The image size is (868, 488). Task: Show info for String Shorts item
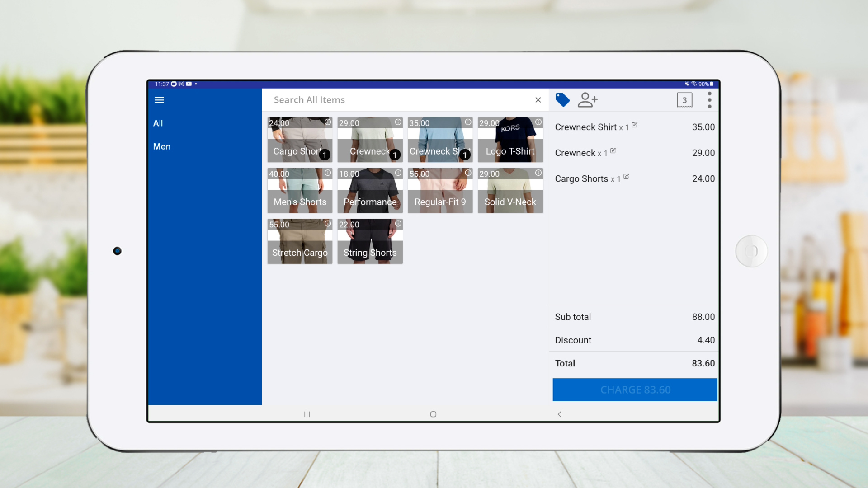pos(398,224)
